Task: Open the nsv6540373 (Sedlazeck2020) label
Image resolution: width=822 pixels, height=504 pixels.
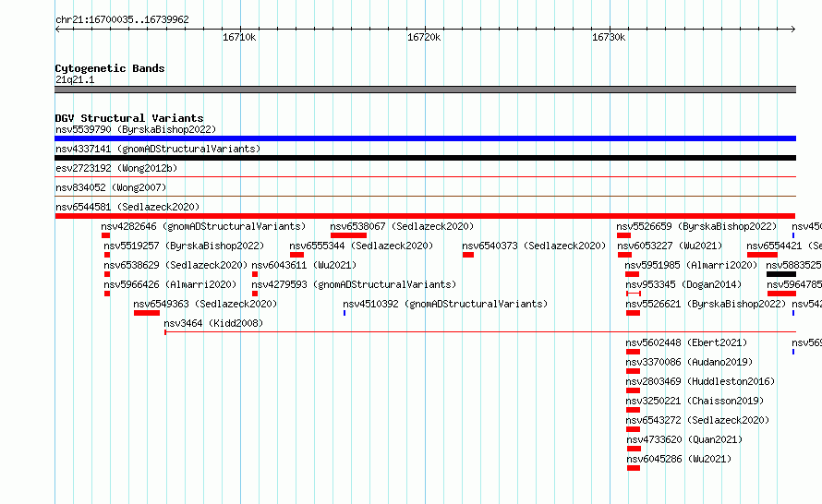Action: [x=534, y=246]
